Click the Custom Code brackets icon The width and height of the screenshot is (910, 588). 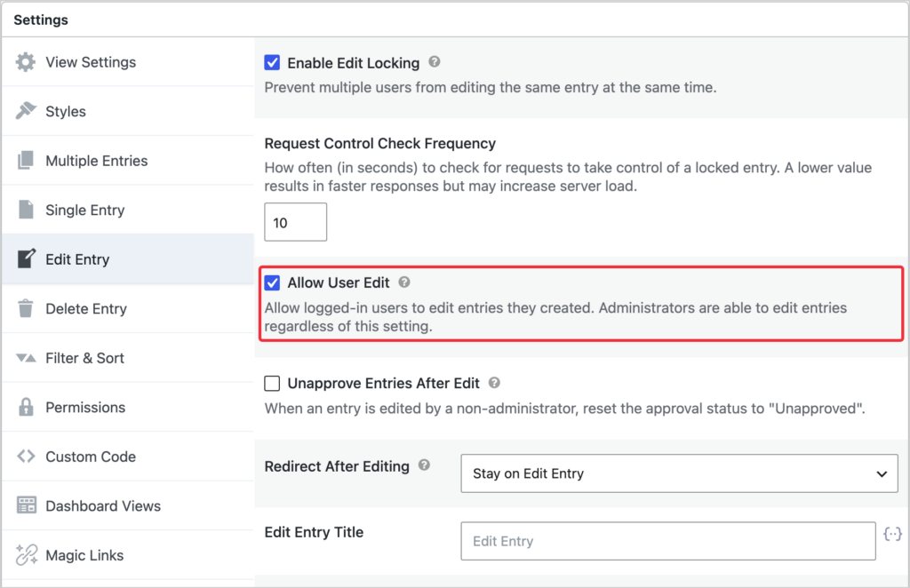point(26,457)
